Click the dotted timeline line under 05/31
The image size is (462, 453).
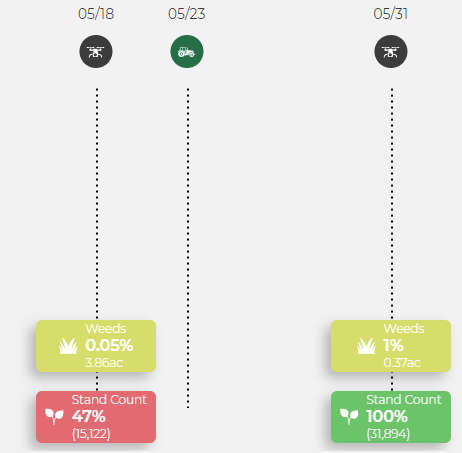coord(392,203)
